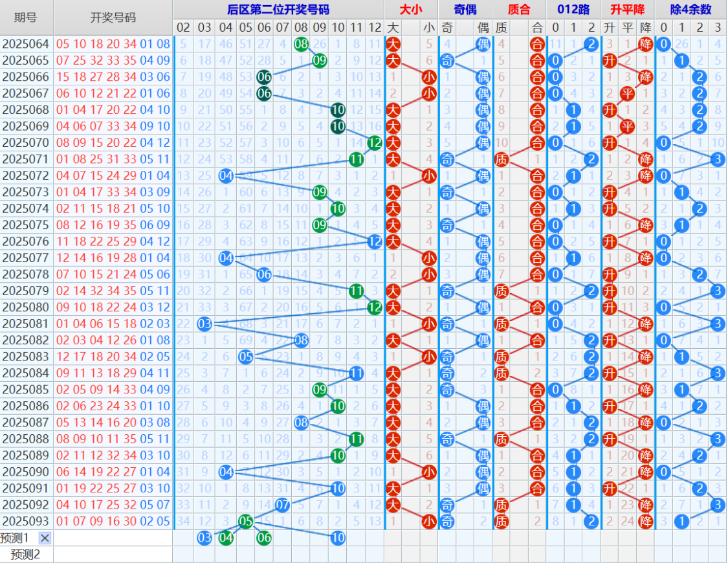Viewport: 728px width, 563px height.
Task: Select the 预测2 row label
Action: pyautogui.click(x=26, y=555)
